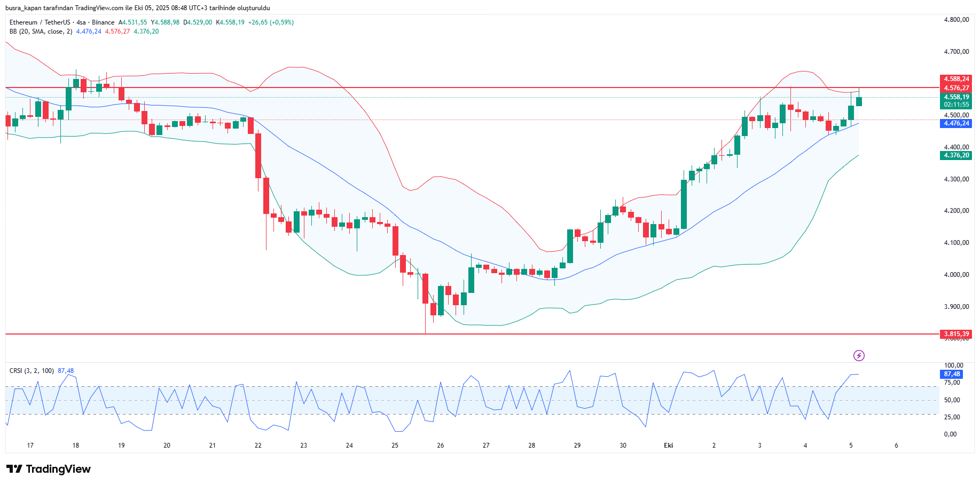Click the Binance exchange name in the title

click(x=103, y=22)
